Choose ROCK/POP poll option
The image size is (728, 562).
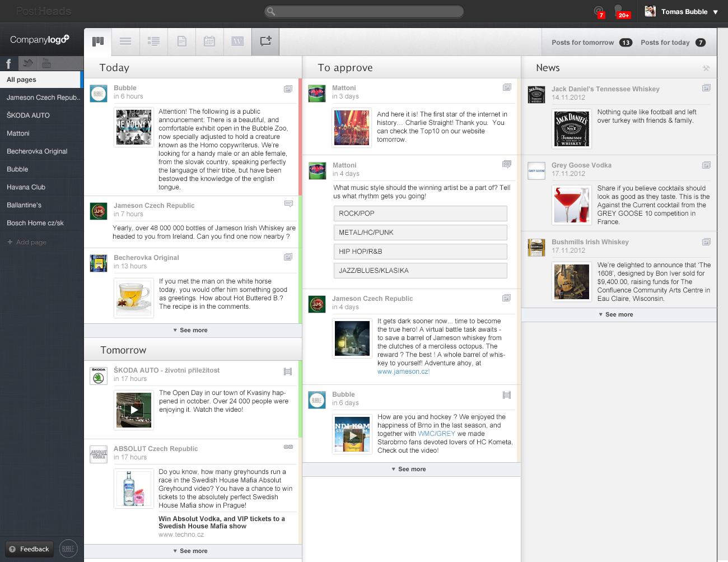tap(421, 213)
